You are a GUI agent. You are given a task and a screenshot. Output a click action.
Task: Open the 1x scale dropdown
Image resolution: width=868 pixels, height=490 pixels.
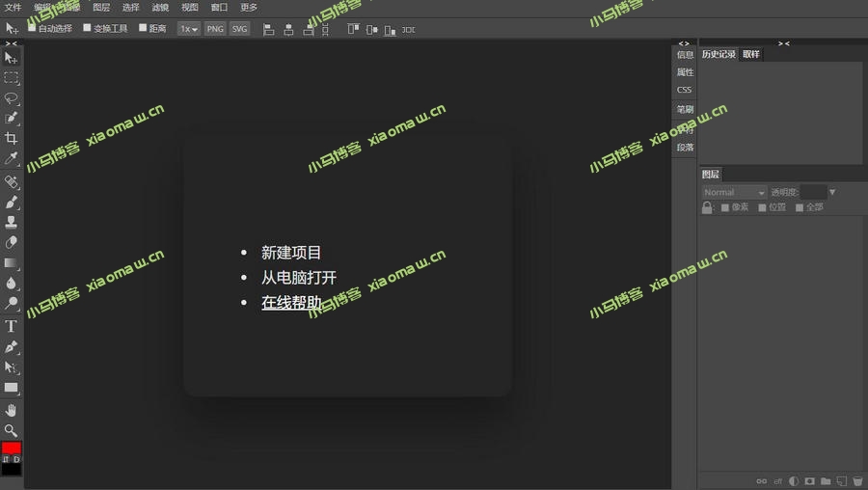(x=188, y=29)
